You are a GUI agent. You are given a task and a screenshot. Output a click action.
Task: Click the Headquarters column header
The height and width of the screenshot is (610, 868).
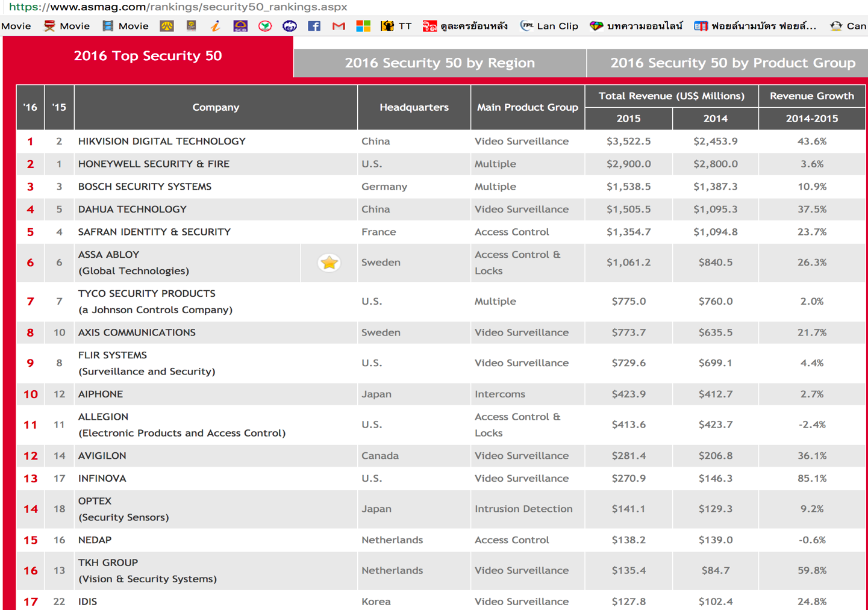[x=414, y=107]
